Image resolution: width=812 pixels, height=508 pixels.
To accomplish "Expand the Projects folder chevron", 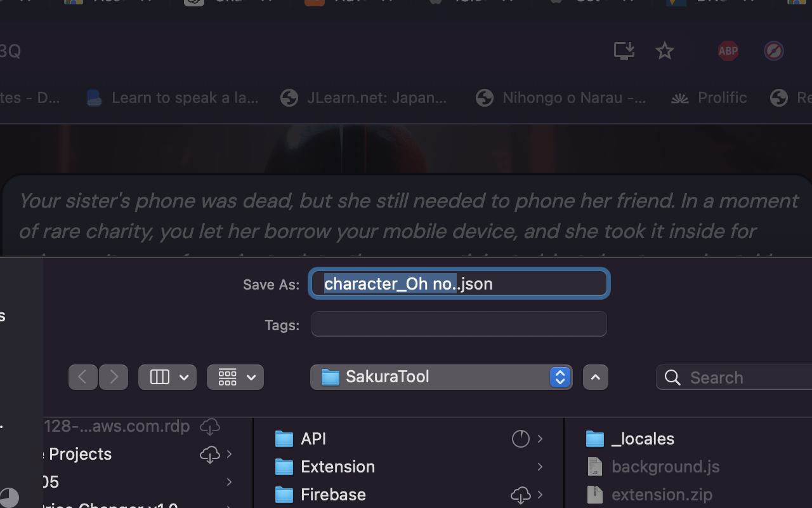I will pos(229,454).
